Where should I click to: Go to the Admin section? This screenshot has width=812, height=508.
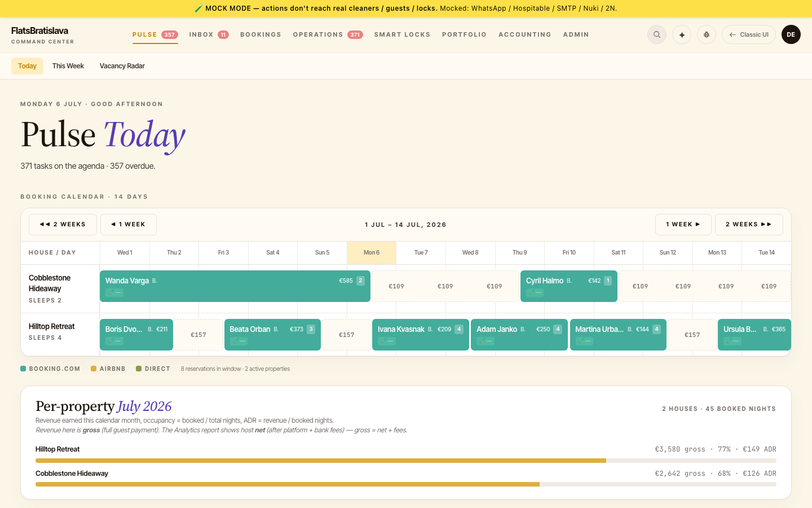576,34
